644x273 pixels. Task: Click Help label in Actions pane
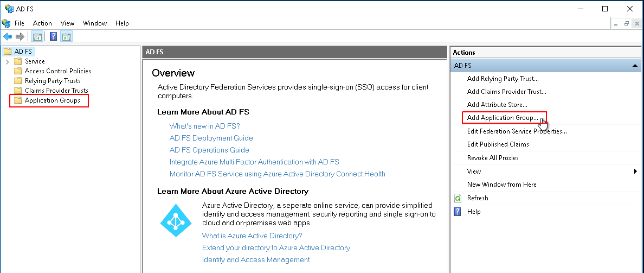[x=474, y=212]
